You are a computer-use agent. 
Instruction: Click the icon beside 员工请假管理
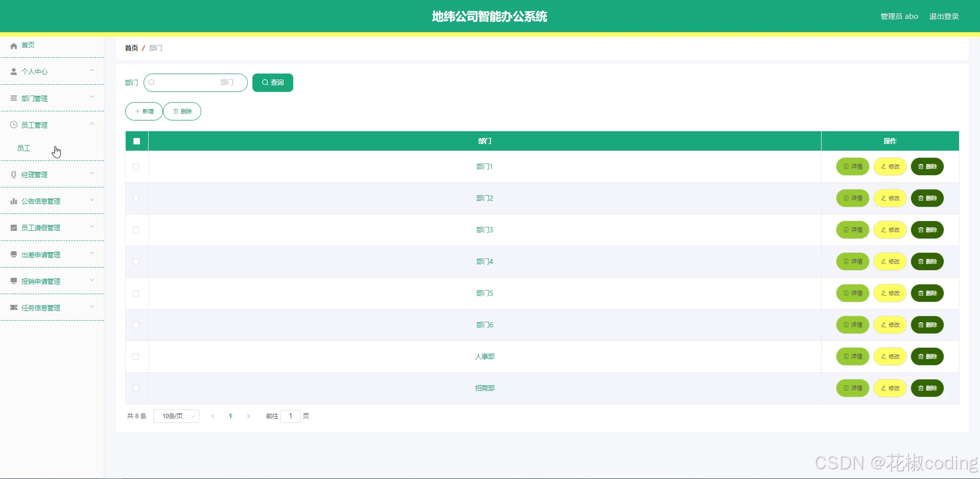click(14, 228)
